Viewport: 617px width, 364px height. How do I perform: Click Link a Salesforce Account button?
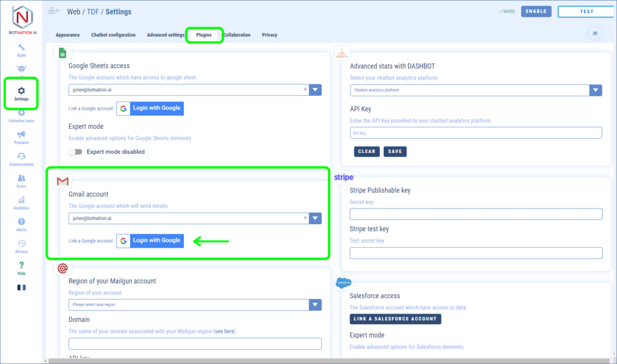pos(395,319)
